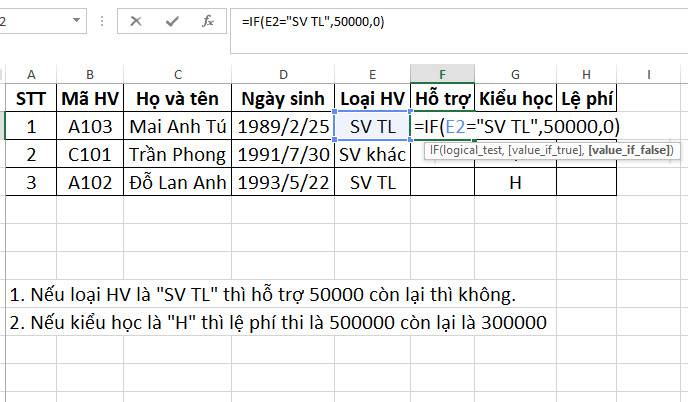Select column D header
The image size is (688, 402).
pyautogui.click(x=283, y=74)
